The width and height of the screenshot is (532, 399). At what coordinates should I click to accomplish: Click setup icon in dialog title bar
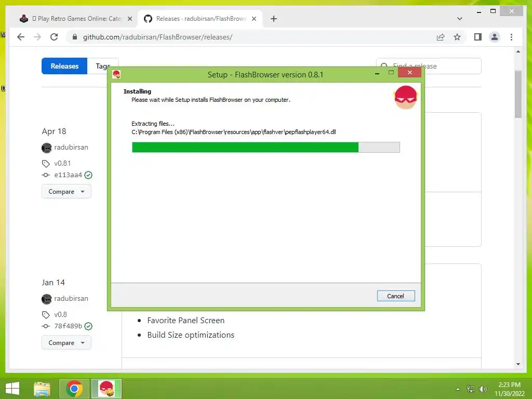tap(116, 74)
